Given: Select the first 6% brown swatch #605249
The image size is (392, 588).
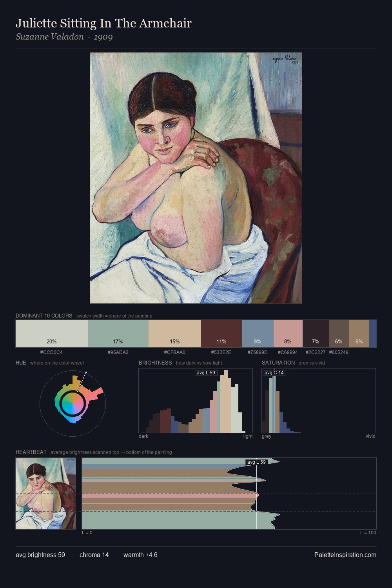Looking at the screenshot, I should pos(339,334).
